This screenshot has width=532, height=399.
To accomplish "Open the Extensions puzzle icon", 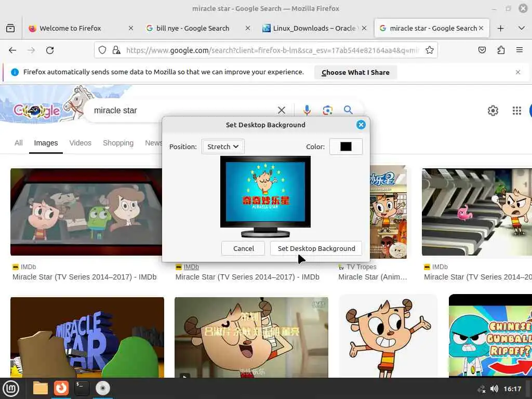I will (x=501, y=50).
